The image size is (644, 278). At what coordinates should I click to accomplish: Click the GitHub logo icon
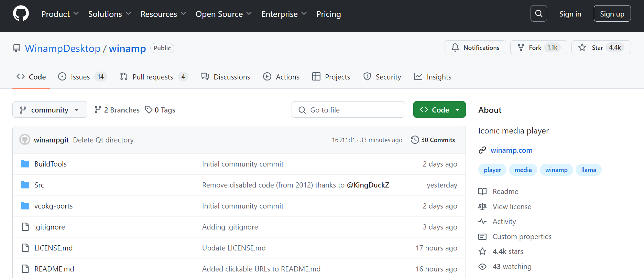[21, 14]
